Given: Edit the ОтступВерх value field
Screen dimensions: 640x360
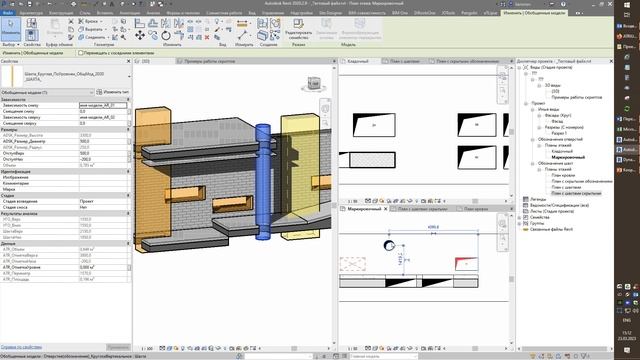Looking at the screenshot, I should click(103, 153).
